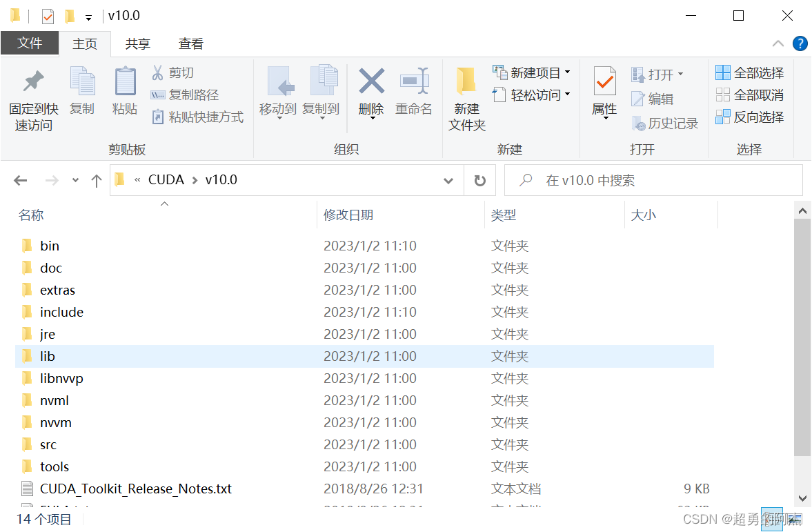
Task: Select the nvvm folder
Action: [364, 423]
